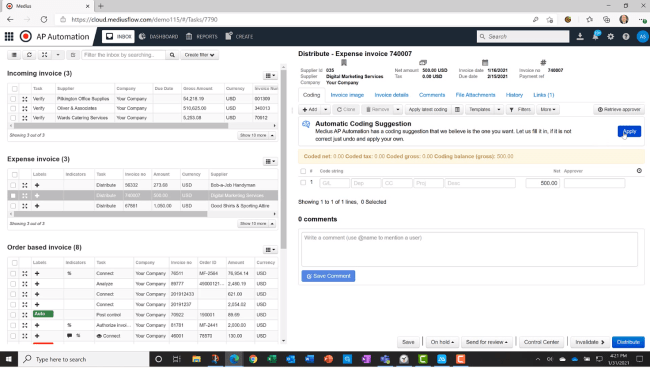Open the More dropdown
This screenshot has width=650, height=368.
[x=548, y=109]
